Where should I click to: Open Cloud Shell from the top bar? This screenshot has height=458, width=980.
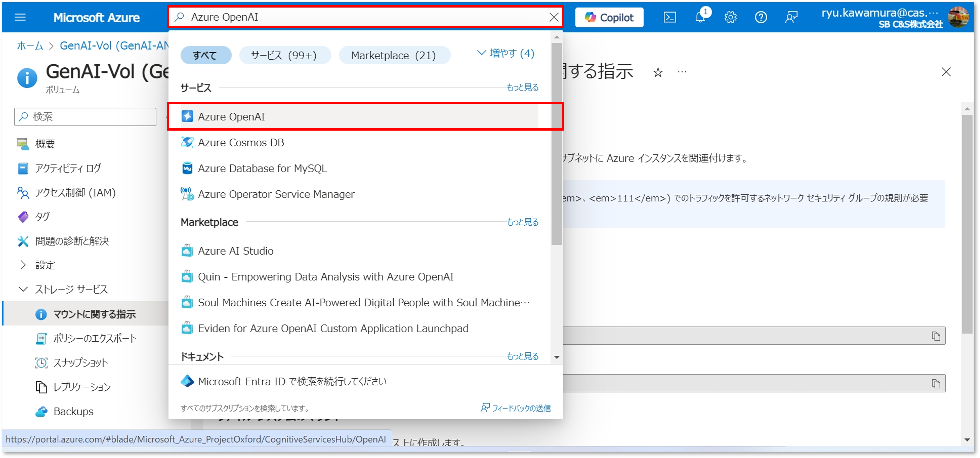(670, 17)
